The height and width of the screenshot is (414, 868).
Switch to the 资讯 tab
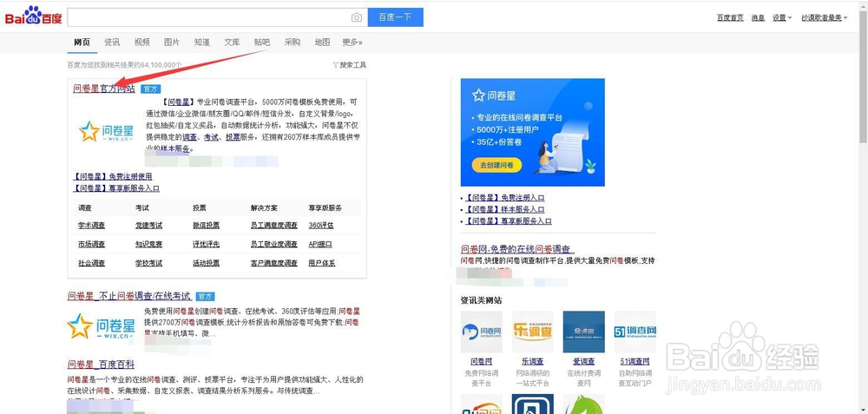pos(112,42)
